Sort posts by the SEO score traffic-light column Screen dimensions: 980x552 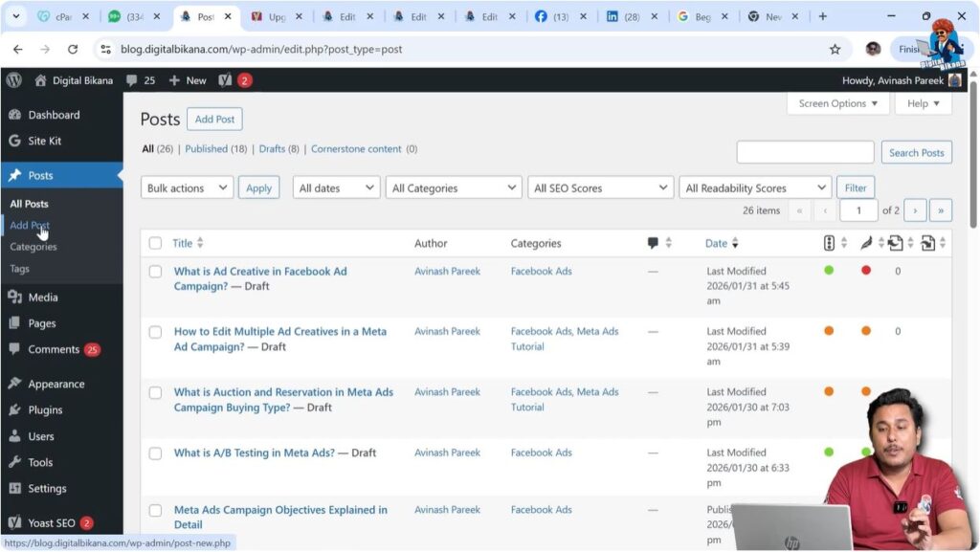coord(829,243)
